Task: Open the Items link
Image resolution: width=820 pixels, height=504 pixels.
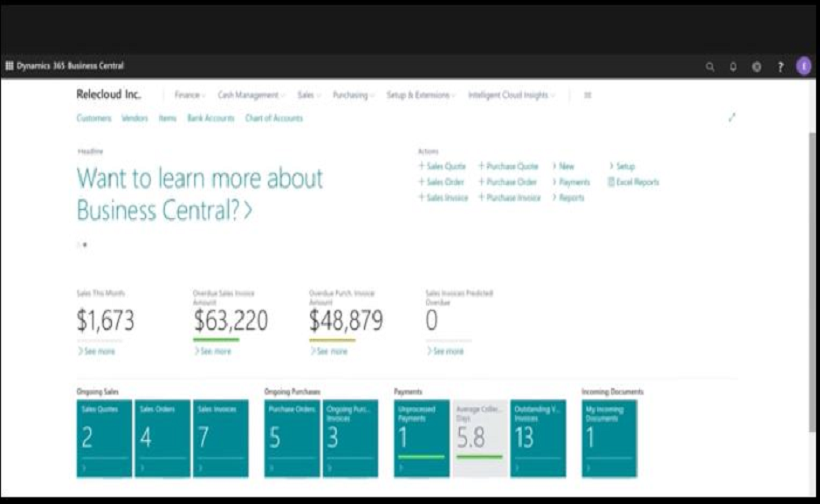Action: point(167,118)
